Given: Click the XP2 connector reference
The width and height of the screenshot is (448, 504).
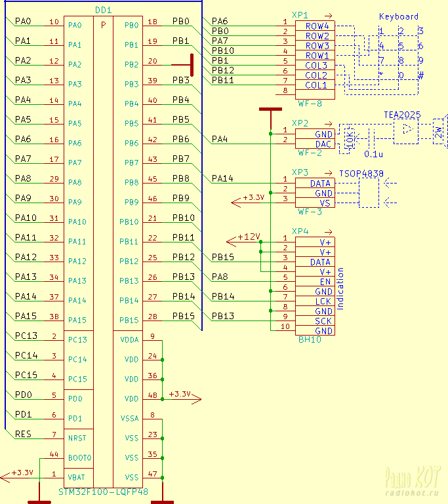Looking at the screenshot, I should point(300,123).
